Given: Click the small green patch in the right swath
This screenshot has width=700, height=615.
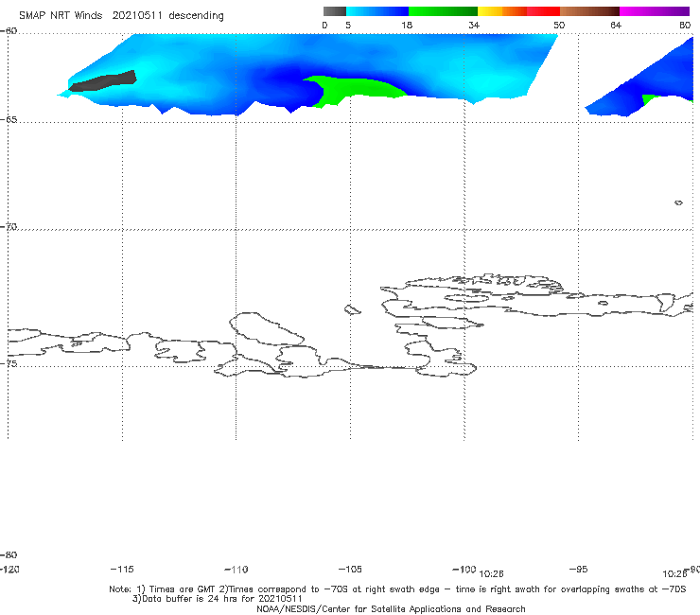Looking at the screenshot, I should click(x=651, y=99).
